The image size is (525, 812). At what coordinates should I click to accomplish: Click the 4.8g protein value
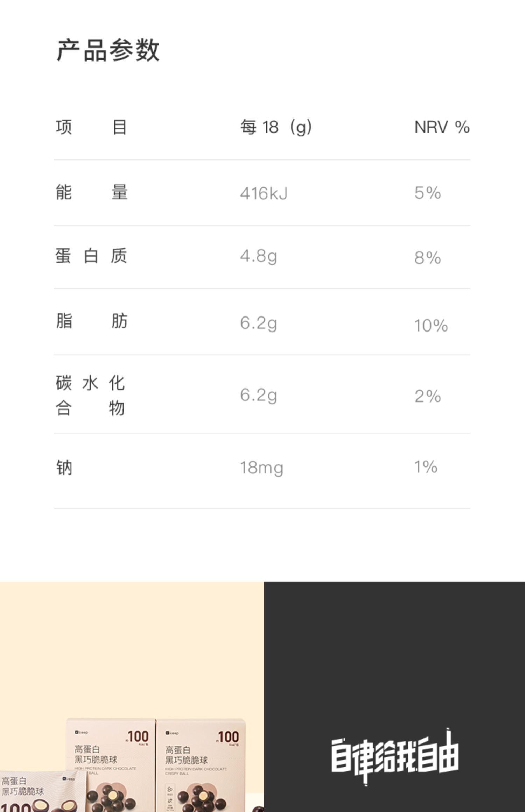click(259, 256)
